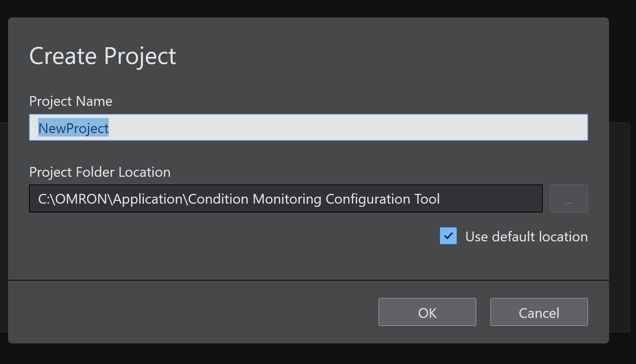Screen dimensions: 636x364
Task: Click the highlighted NewProject text
Action: [x=73, y=128]
